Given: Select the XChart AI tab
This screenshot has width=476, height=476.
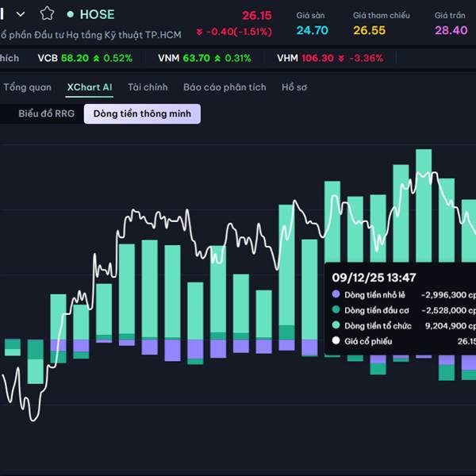Looking at the screenshot, I should click(90, 87).
